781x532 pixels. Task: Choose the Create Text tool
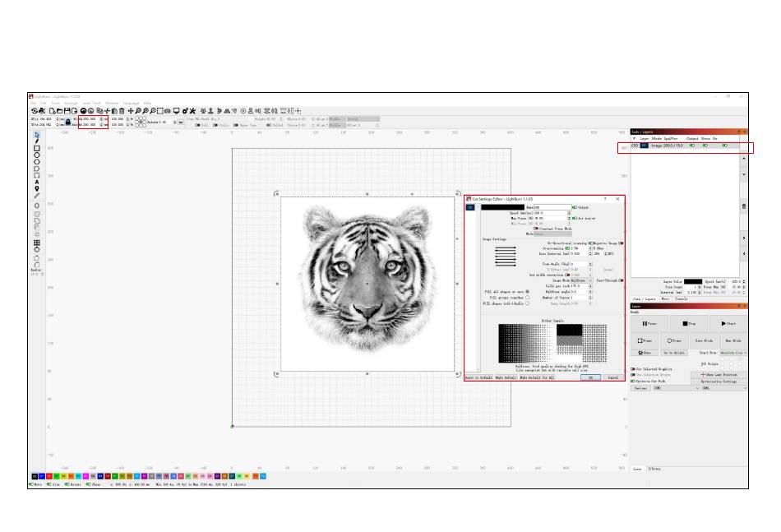[36, 182]
